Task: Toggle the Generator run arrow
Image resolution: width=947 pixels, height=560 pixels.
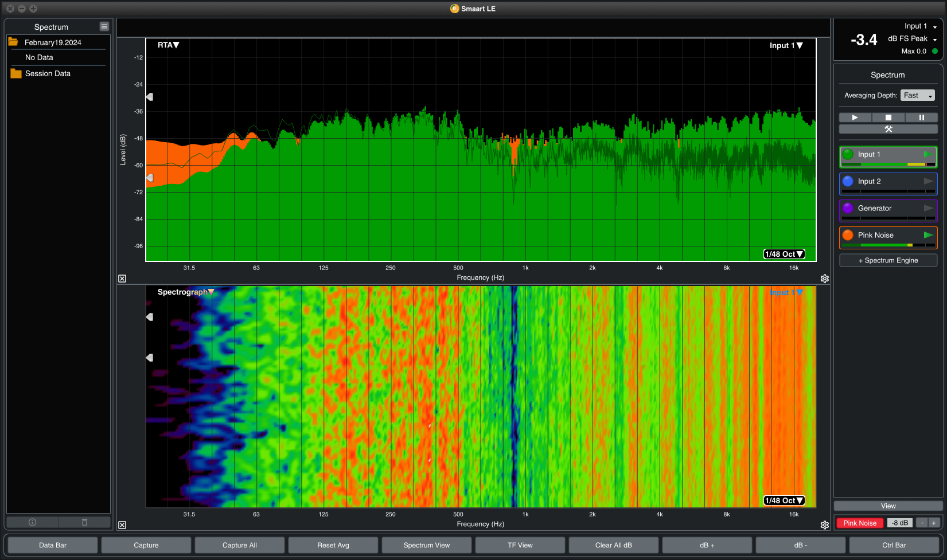Action: [x=928, y=208]
